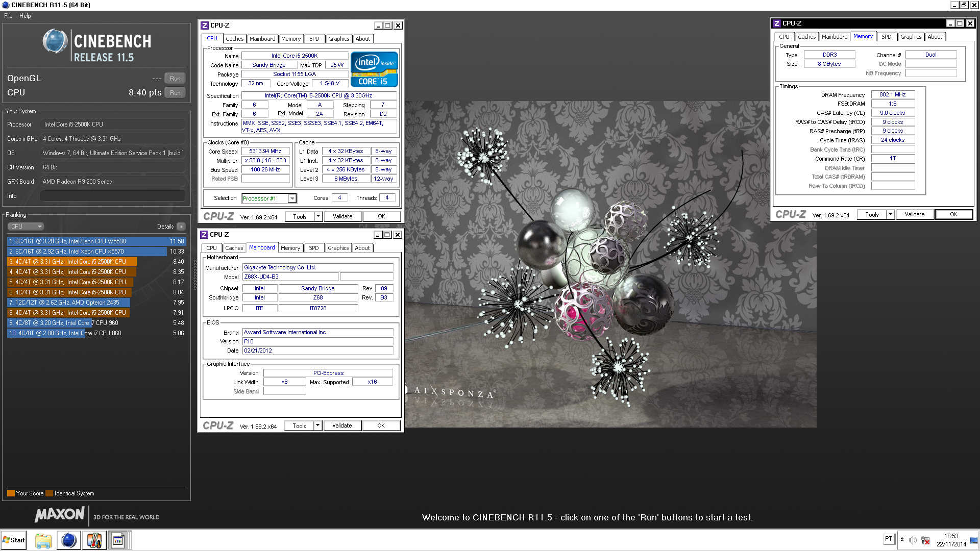Switch to CPU tab in Mainboard CPU-Z window
The width and height of the screenshot is (980, 551).
coord(212,248)
